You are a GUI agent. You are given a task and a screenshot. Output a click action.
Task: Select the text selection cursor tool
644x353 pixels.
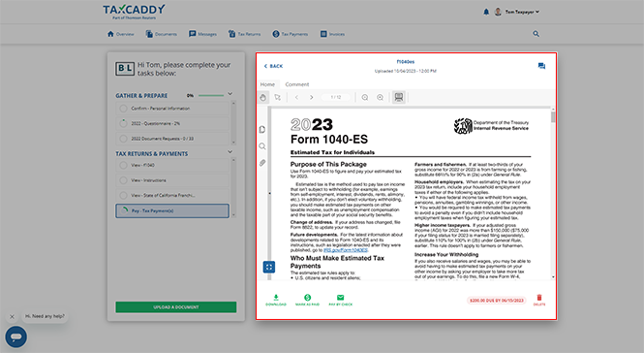tap(278, 98)
